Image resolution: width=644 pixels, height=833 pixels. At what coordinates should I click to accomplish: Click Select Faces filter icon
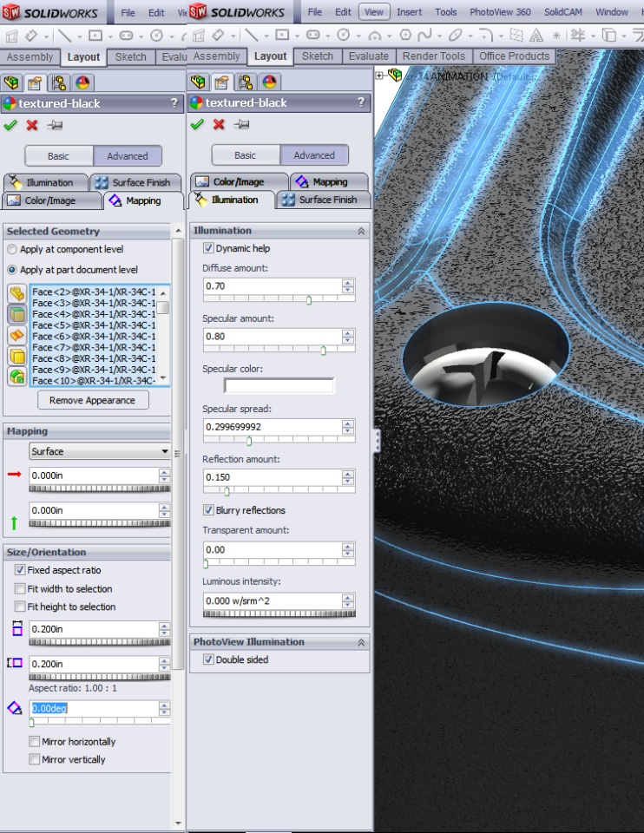[x=17, y=314]
